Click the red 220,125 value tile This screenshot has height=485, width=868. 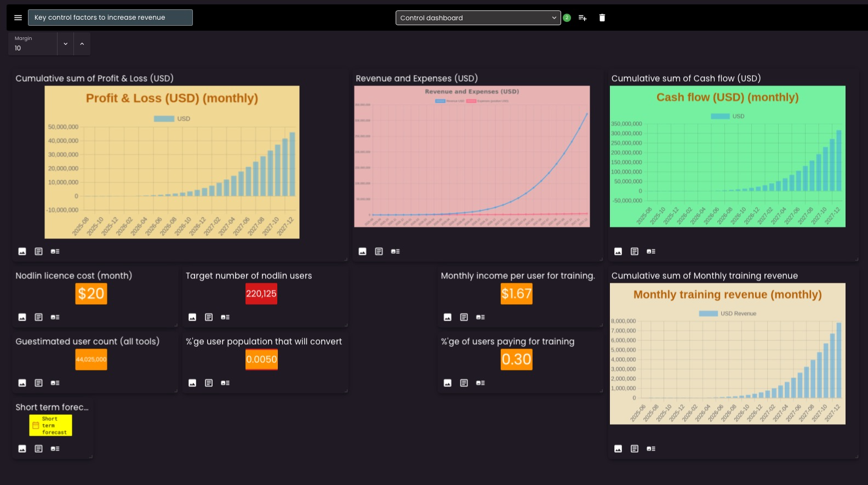pyautogui.click(x=261, y=294)
